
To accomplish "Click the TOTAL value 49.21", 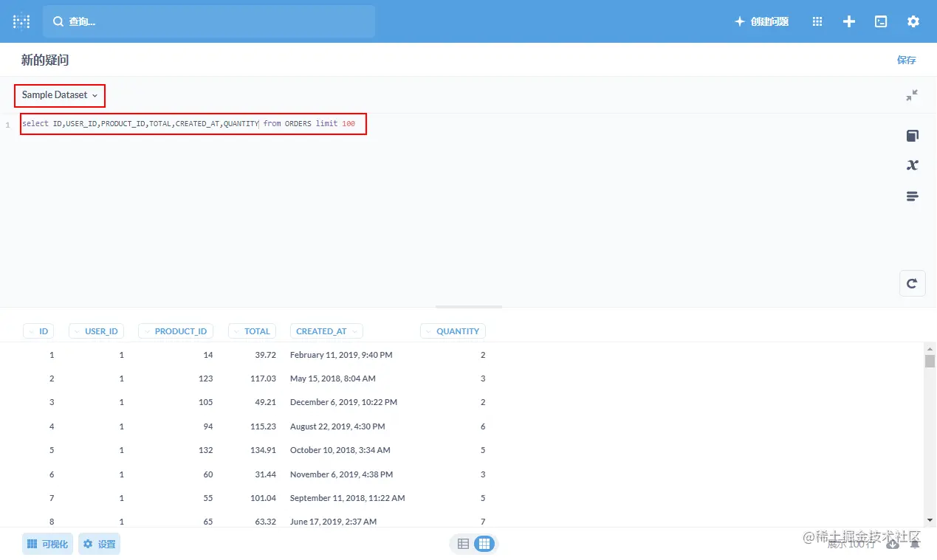I will click(265, 402).
